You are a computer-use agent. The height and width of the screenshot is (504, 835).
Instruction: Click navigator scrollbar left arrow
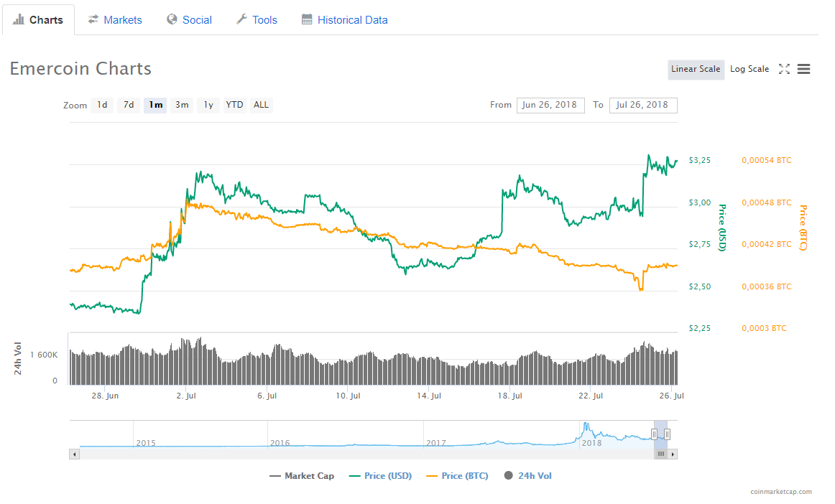(74, 454)
